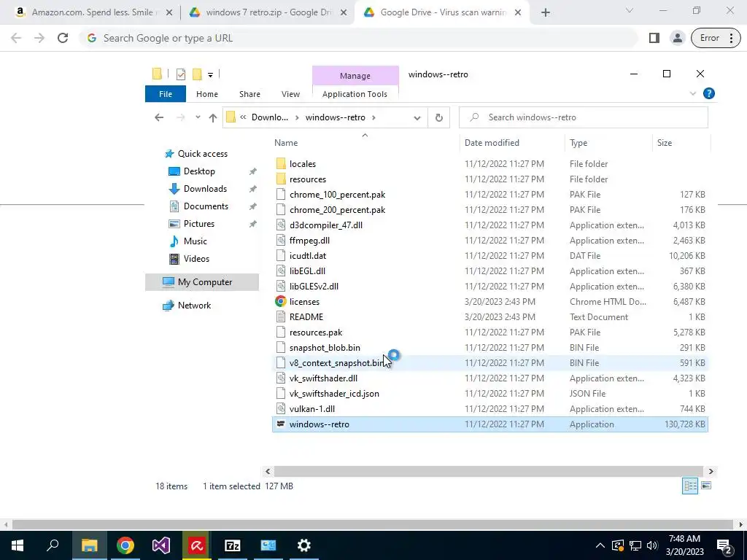Expand the Explorer ribbon chevron
The width and height of the screenshot is (747, 560).
[693, 94]
